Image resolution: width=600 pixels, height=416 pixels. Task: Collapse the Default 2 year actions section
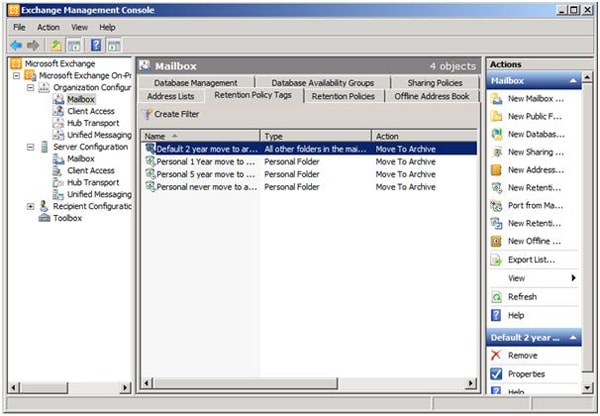(573, 338)
